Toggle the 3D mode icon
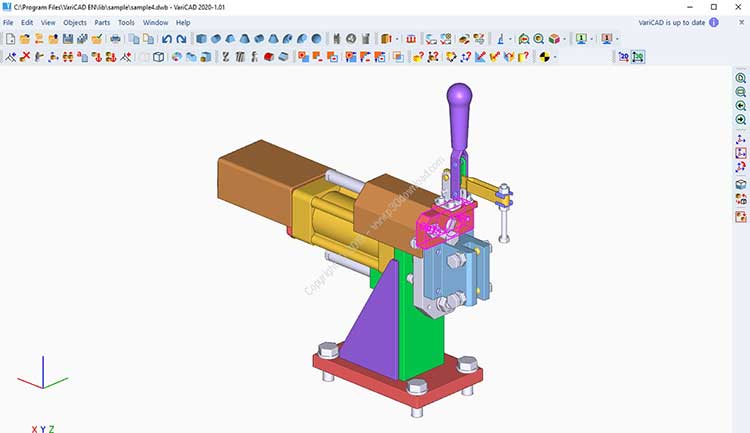 (x=638, y=57)
